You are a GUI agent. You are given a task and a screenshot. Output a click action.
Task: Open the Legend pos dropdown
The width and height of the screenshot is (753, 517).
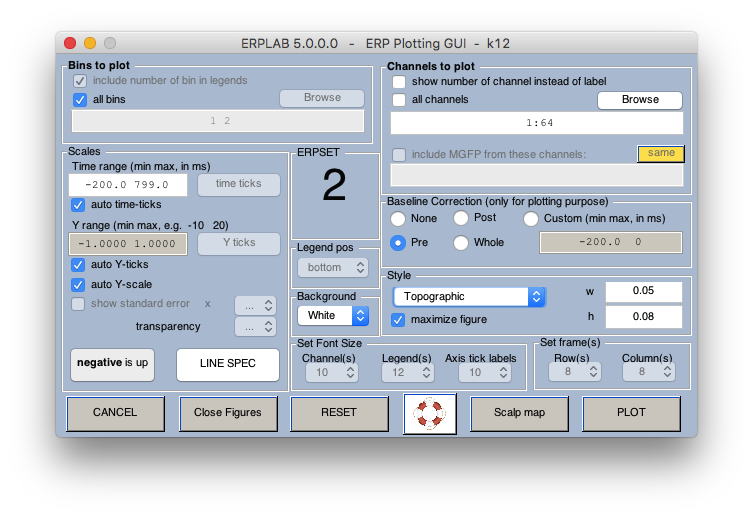pos(333,268)
